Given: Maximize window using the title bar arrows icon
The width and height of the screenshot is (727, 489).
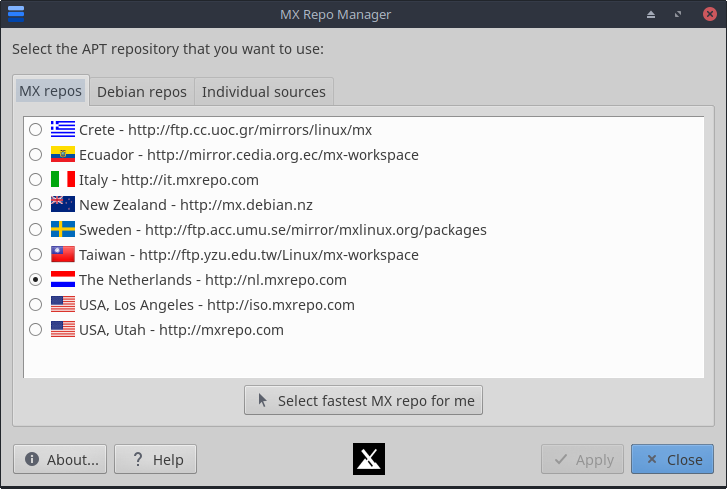Looking at the screenshot, I should [678, 14].
